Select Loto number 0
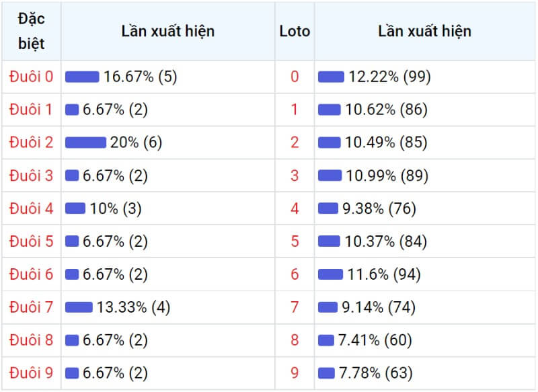Screen dimensions: 538x392 pos(295,77)
